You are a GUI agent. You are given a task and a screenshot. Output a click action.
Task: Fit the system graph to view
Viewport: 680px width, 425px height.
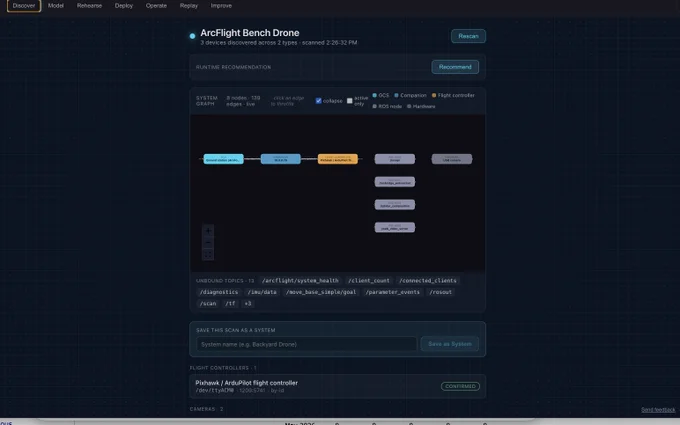pos(208,255)
